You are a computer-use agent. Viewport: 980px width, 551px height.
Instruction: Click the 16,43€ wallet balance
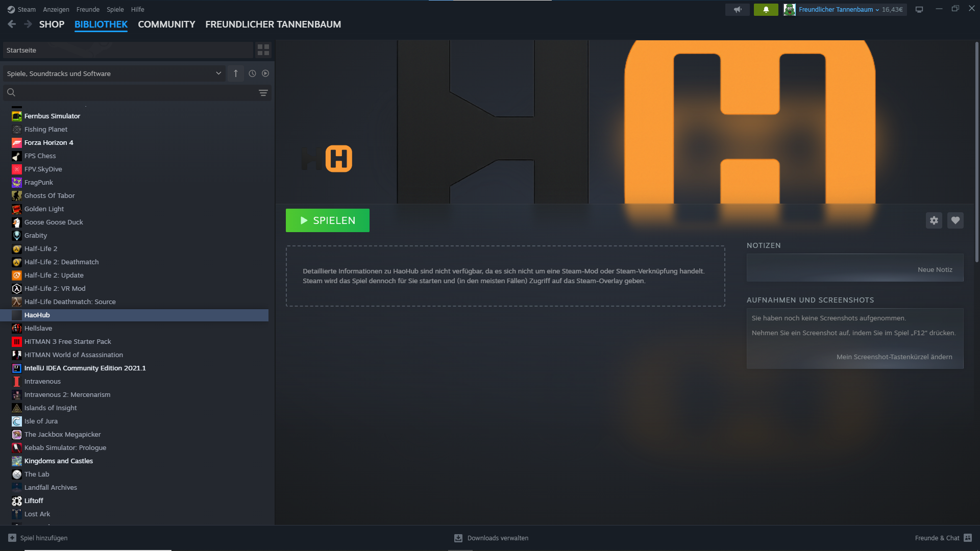pyautogui.click(x=892, y=9)
